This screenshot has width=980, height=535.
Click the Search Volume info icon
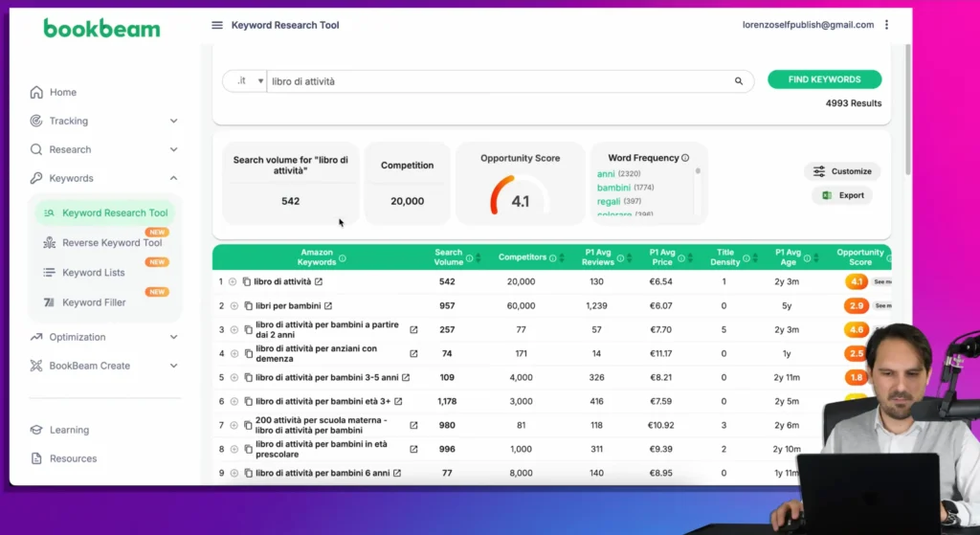point(469,258)
